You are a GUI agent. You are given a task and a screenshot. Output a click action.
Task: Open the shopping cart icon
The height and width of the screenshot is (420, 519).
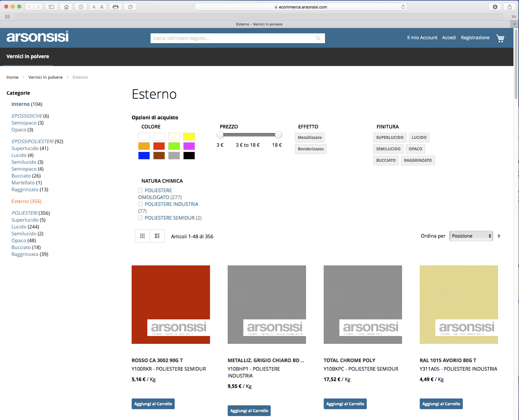(x=500, y=38)
